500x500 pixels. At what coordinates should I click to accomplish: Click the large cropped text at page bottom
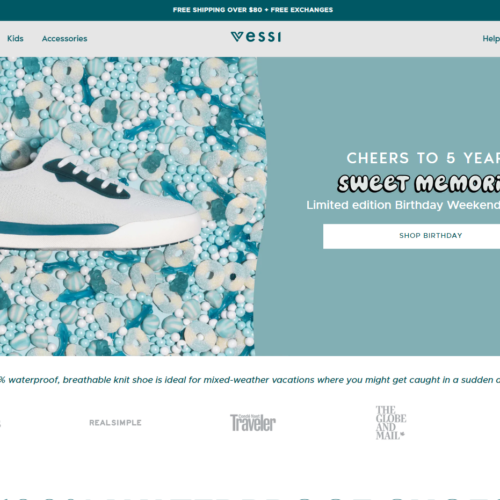click(250, 499)
